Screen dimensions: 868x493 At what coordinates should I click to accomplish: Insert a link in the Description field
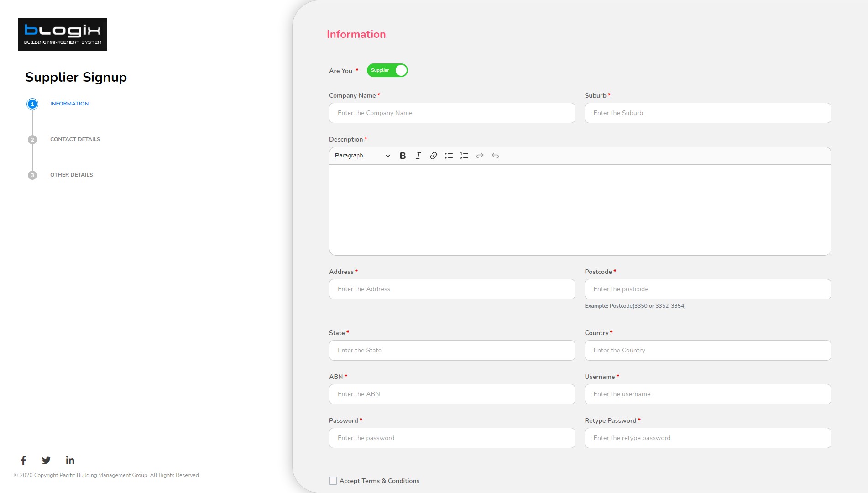[433, 156]
